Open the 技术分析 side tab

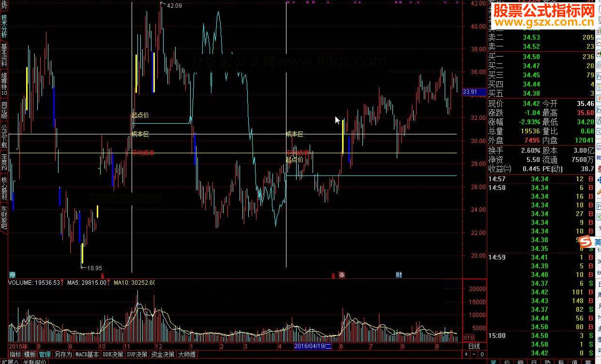click(4, 26)
